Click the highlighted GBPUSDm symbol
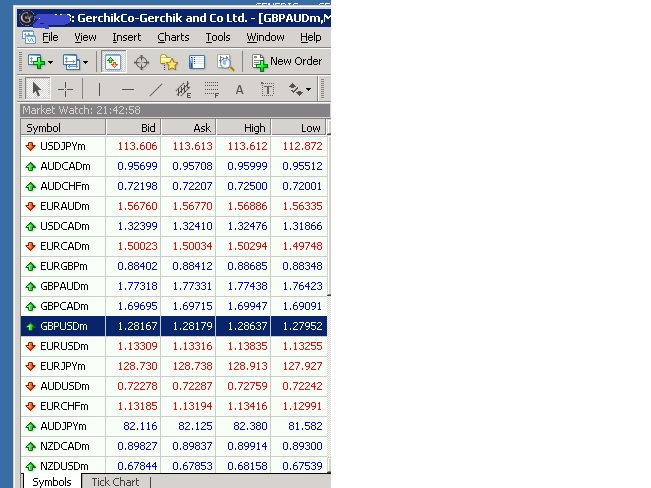This screenshot has width=651, height=488. [64, 326]
